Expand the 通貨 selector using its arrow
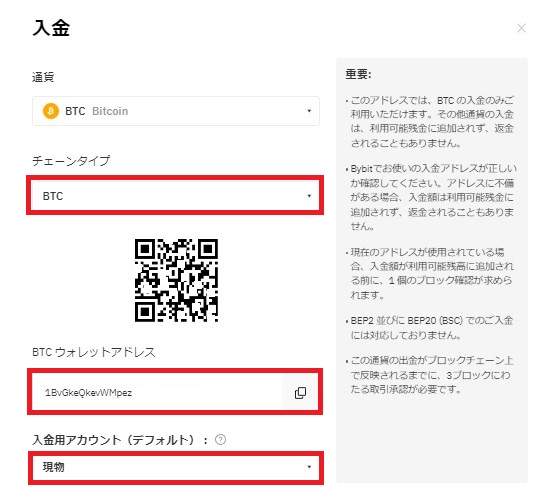The width and height of the screenshot is (555, 498). point(309,111)
